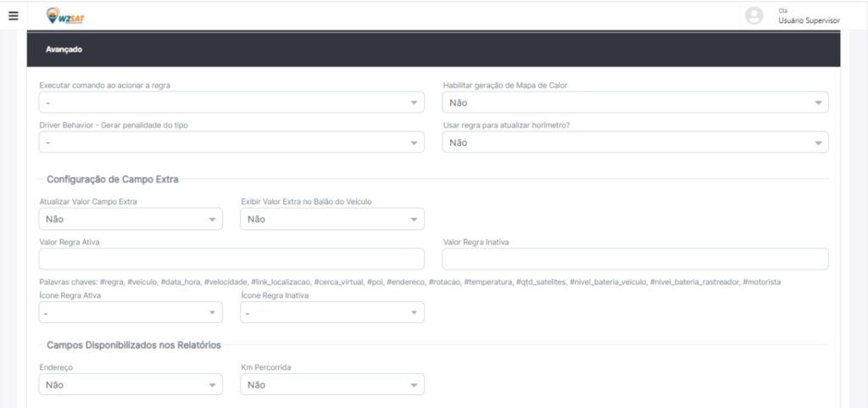This screenshot has height=408, width=868.
Task: Expand the 'Km Percorrida' report field dropdown
Action: [331, 385]
